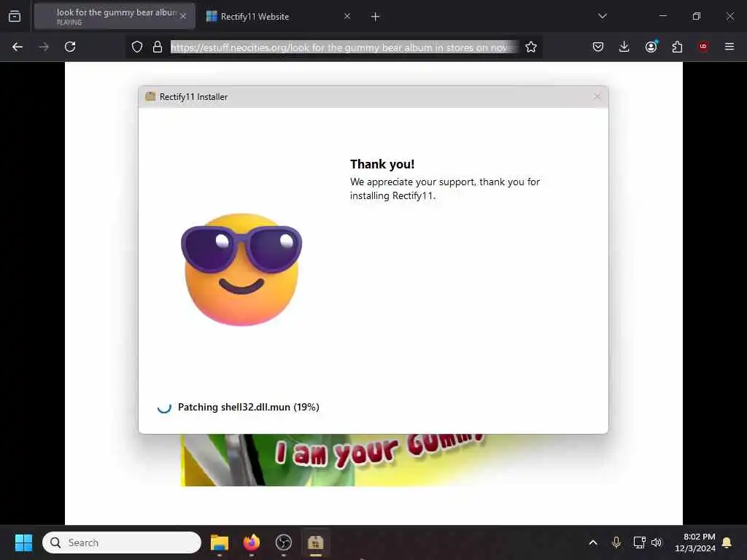Open OBS Studio from taskbar
The image size is (747, 560).
click(x=284, y=542)
